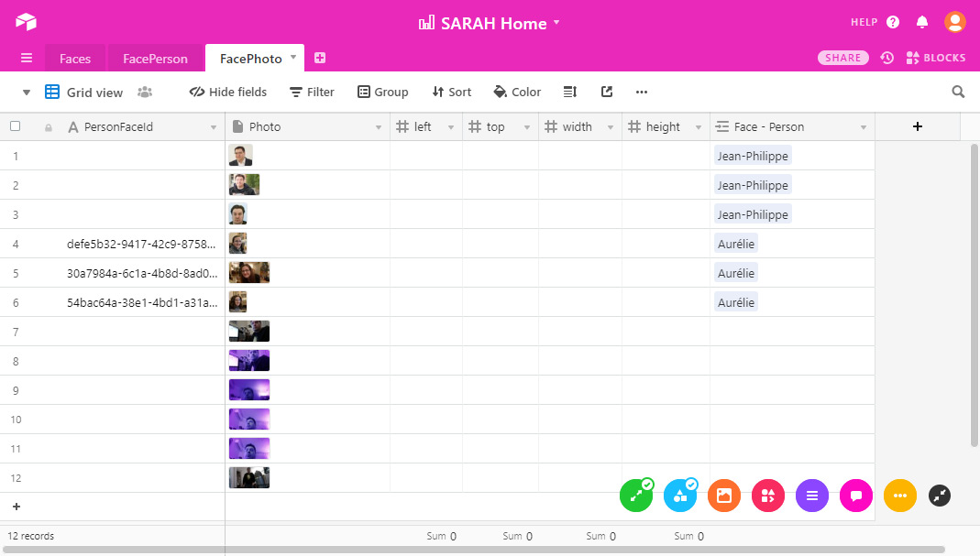Open the hamburger tables list menu
Image resolution: width=980 pixels, height=556 pixels.
tap(27, 58)
